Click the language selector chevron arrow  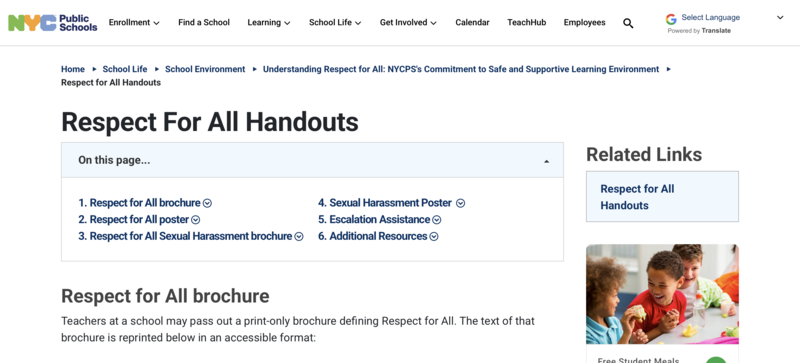pos(780,18)
